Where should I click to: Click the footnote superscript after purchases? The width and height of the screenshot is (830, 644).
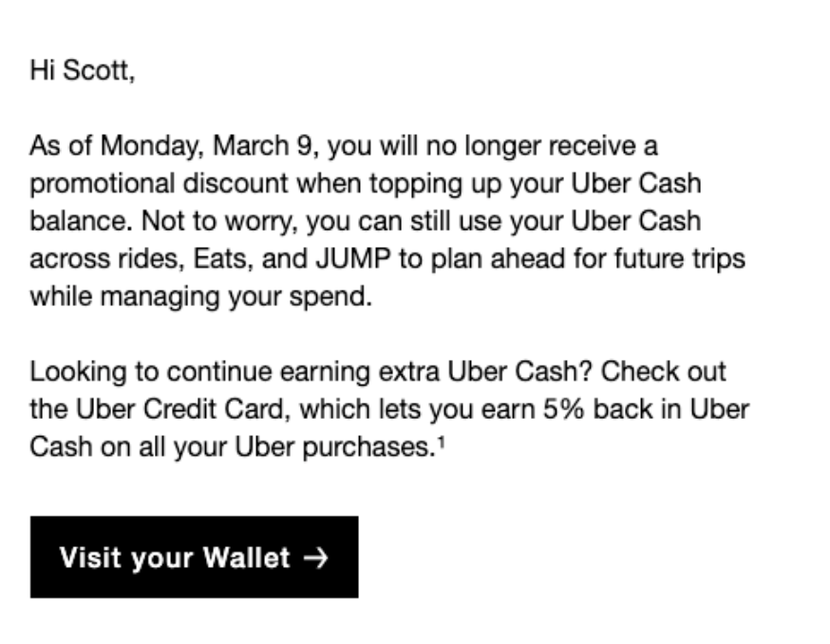[441, 441]
